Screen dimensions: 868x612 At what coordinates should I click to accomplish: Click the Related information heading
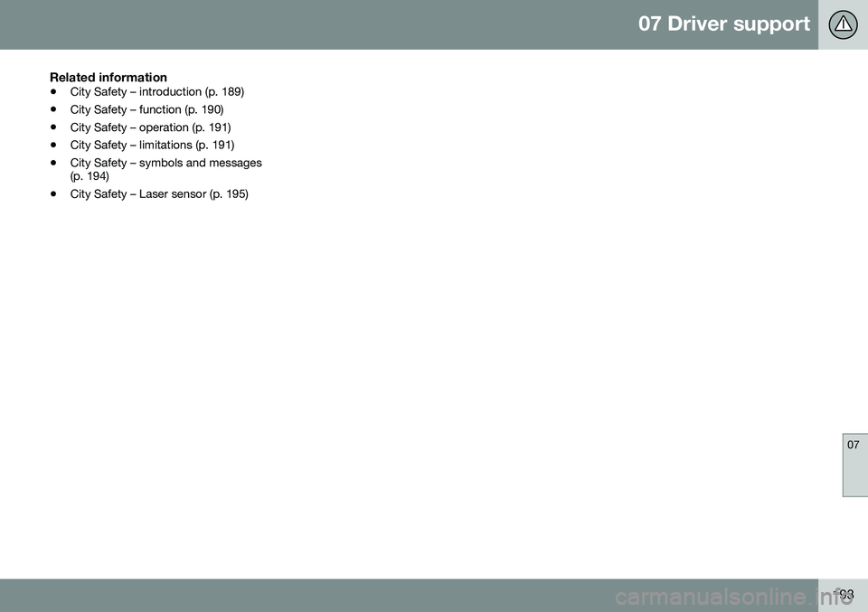click(x=108, y=77)
